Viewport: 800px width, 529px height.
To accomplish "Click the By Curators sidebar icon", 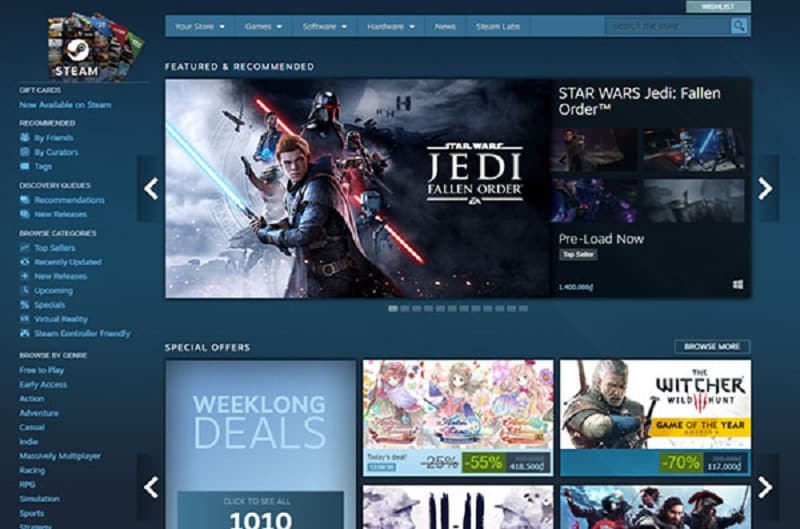I will point(24,152).
